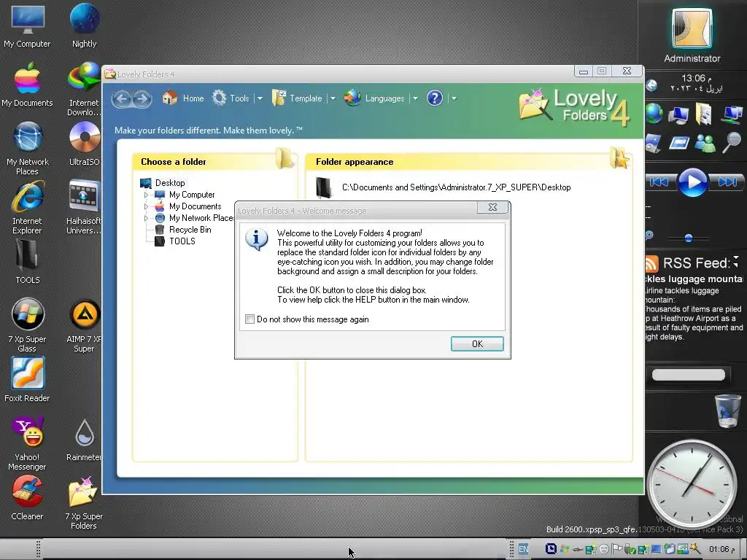Screen dimensions: 747x560
Task: Click the RSS Feed orange icon
Action: [x=651, y=263]
